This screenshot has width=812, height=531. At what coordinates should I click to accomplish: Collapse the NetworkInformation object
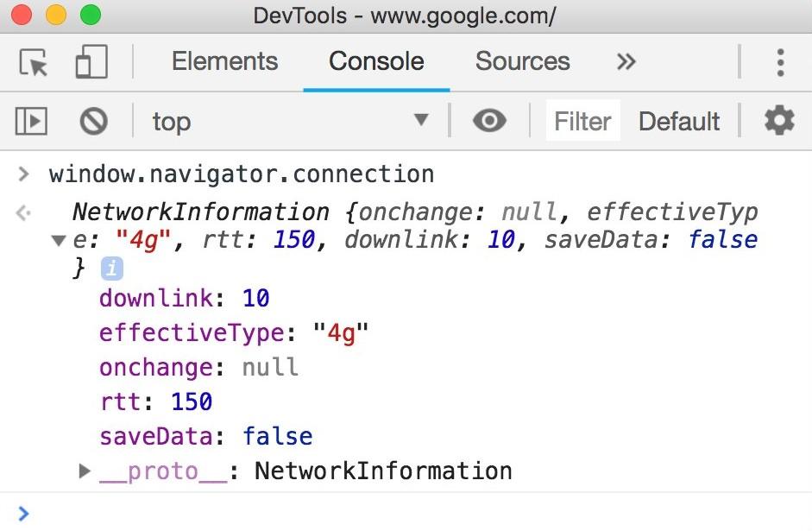coord(57,240)
